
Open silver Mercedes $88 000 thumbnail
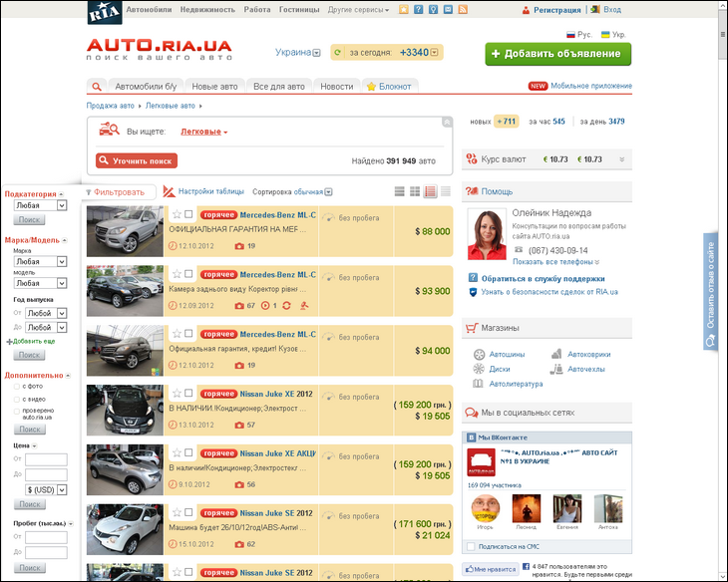125,231
